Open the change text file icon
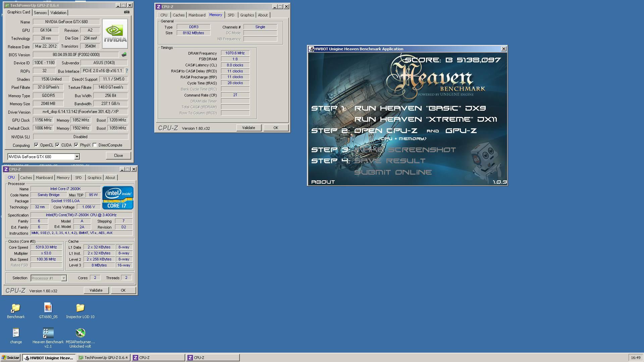This screenshot has height=362, width=644. [x=16, y=336]
